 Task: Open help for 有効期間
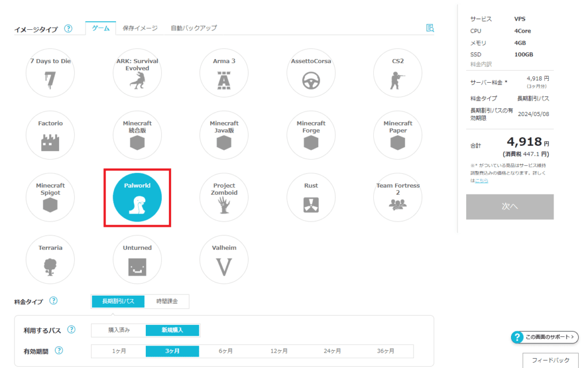click(x=59, y=350)
